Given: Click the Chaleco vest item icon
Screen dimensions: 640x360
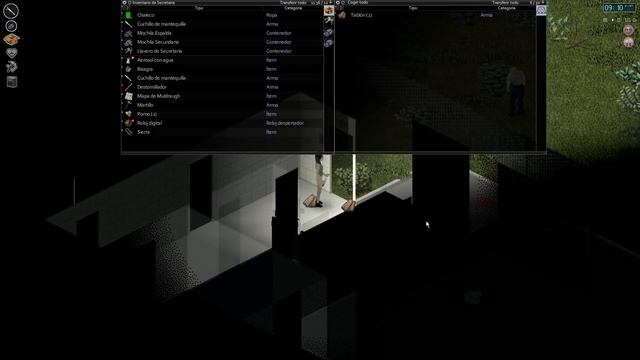Looking at the screenshot, I should (129, 15).
